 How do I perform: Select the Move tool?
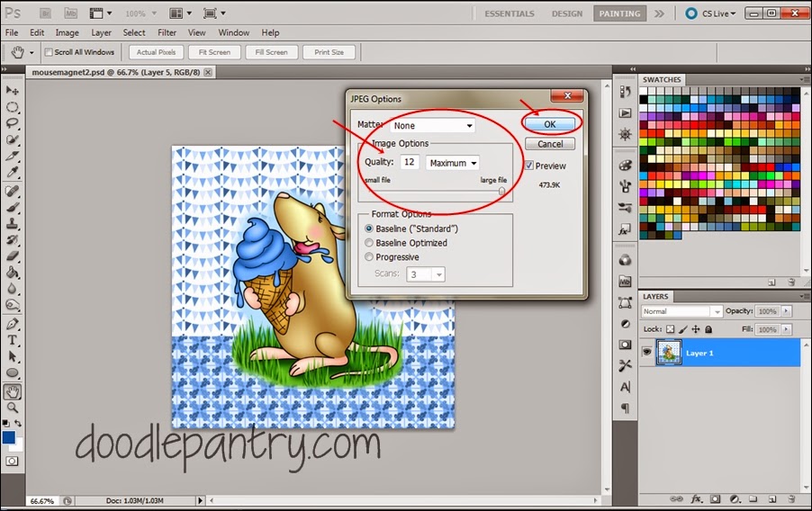tap(12, 91)
